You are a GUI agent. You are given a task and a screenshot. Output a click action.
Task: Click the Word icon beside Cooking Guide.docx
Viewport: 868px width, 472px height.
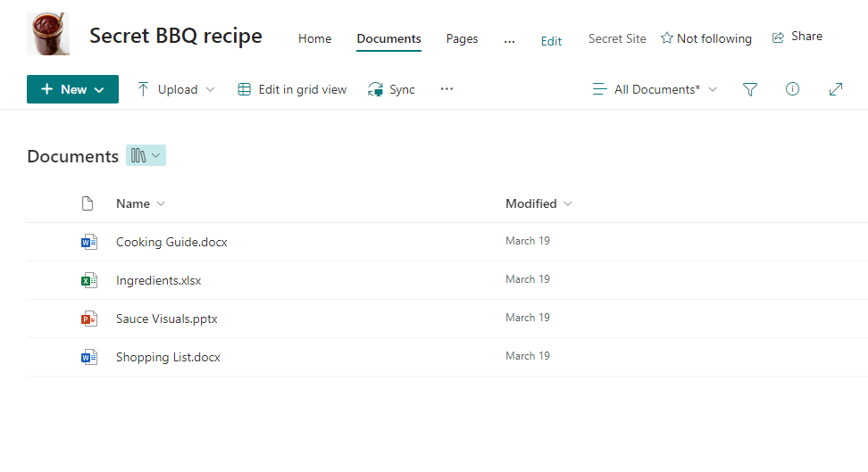point(88,242)
